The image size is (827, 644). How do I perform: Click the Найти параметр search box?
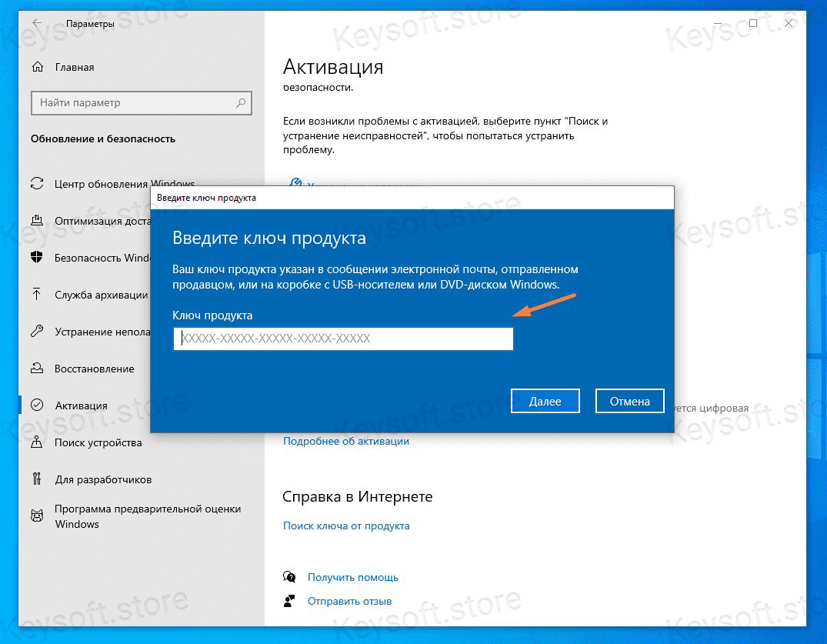pos(142,103)
